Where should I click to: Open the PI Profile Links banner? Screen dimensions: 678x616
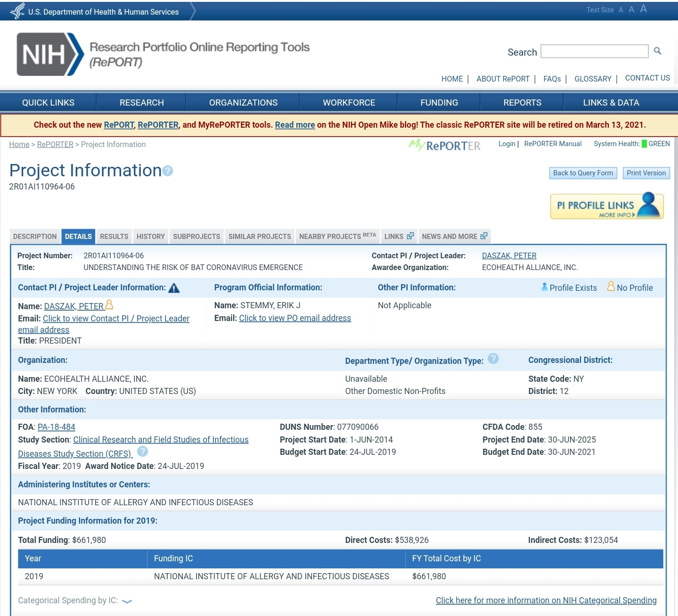pos(607,206)
